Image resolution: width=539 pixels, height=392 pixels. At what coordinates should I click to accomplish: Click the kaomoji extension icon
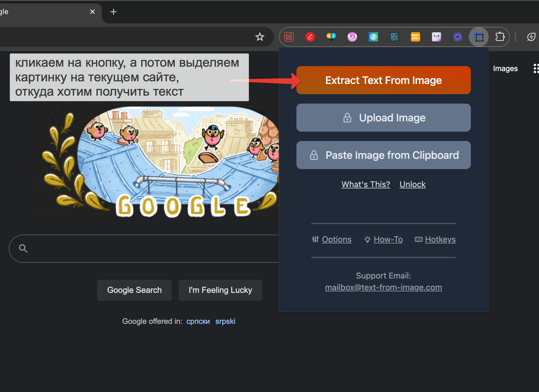click(x=436, y=37)
